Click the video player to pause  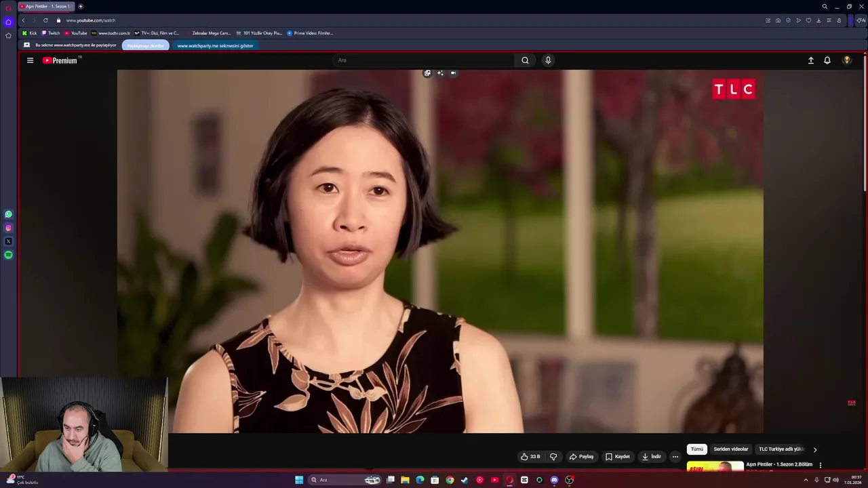tap(440, 251)
